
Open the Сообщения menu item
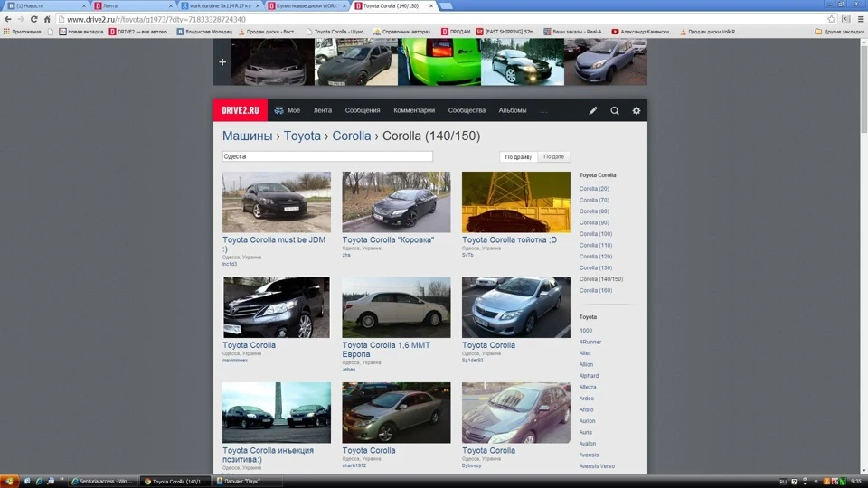363,110
